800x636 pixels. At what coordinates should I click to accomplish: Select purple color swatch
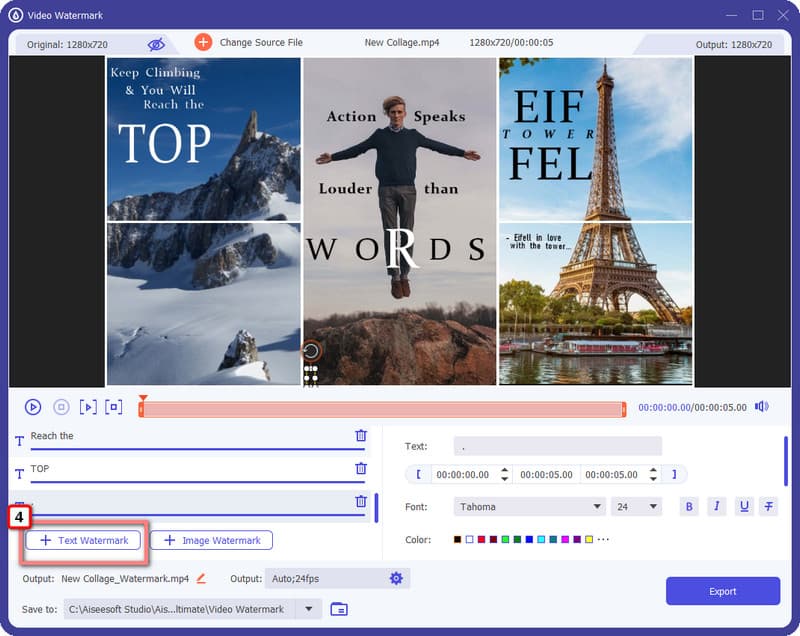(x=577, y=540)
